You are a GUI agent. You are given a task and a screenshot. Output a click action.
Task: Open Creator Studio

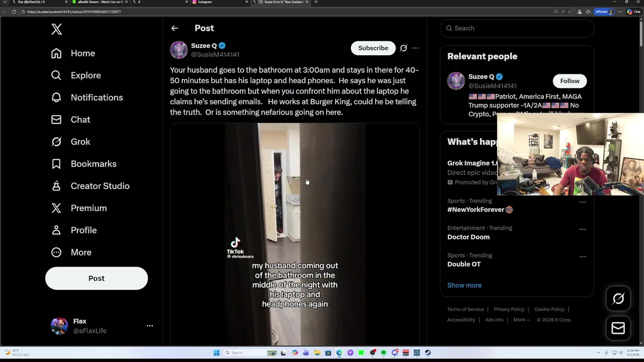pos(90,186)
